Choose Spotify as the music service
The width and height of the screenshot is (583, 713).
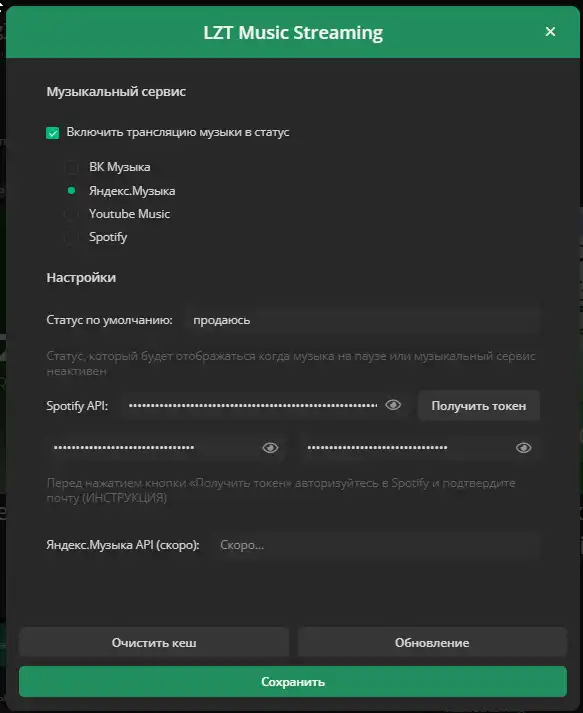(71, 237)
